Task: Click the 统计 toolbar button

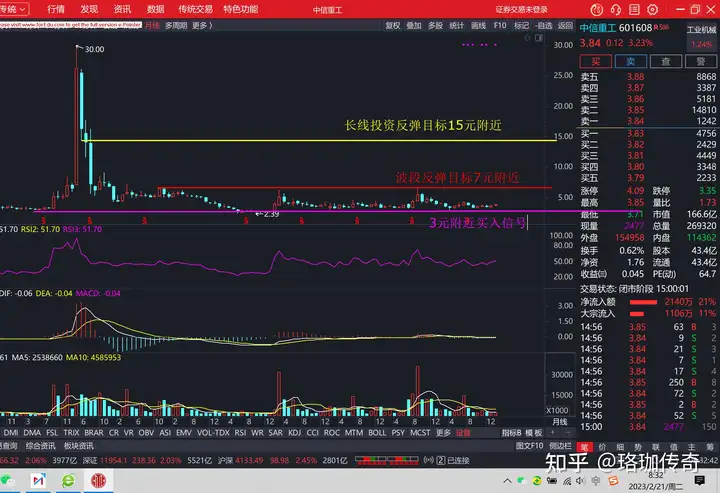Action: click(456, 26)
